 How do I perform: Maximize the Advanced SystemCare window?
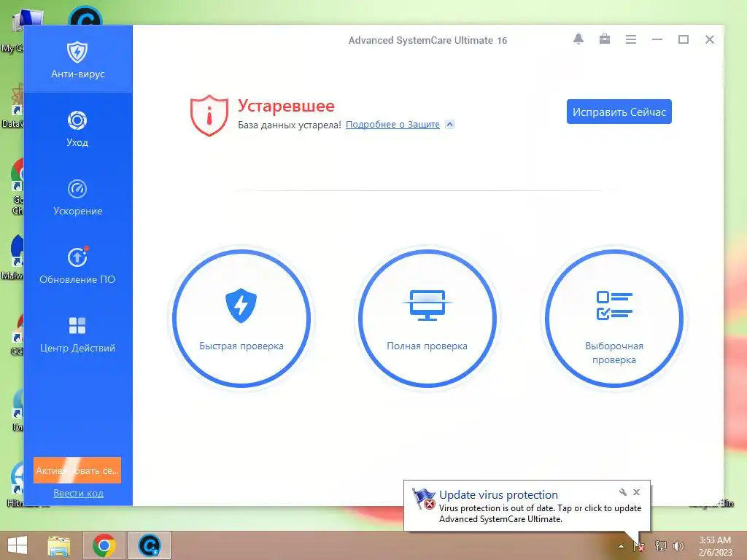click(x=683, y=39)
